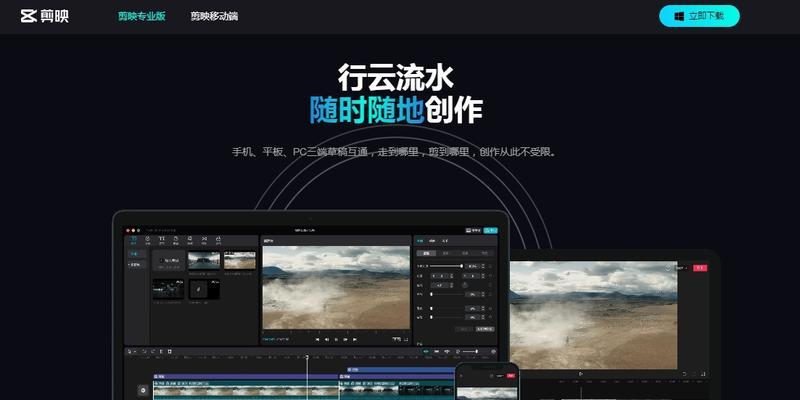
Task: Select the desert dust thumbnail in the media panel
Action: click(x=240, y=260)
